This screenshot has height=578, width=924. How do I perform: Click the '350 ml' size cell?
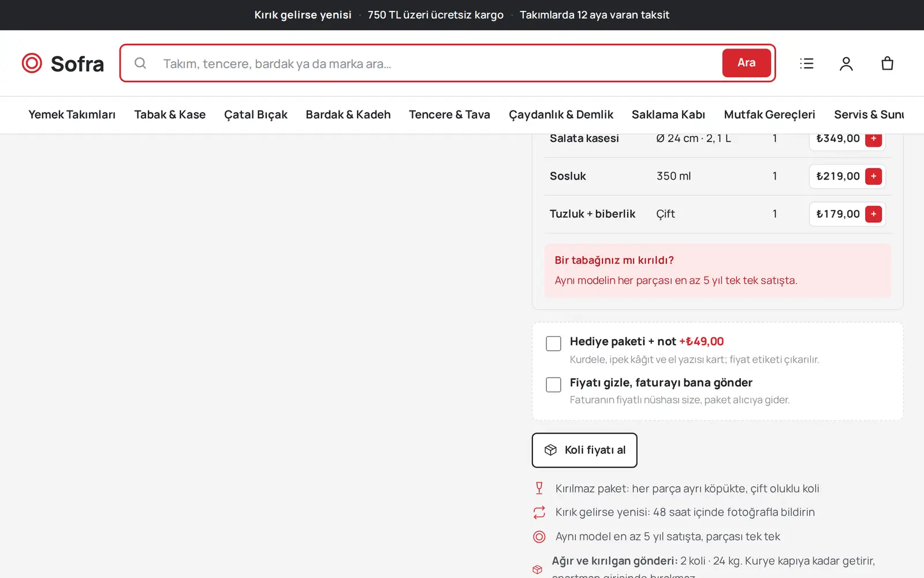tap(673, 176)
